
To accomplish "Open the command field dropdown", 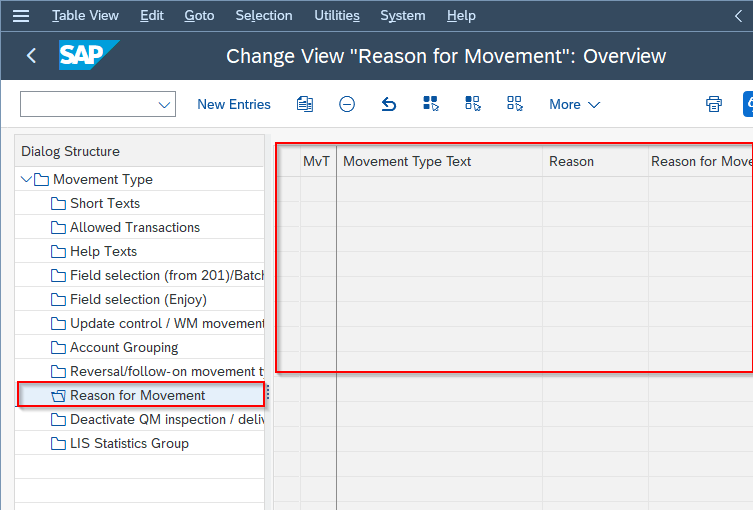I will [x=164, y=105].
